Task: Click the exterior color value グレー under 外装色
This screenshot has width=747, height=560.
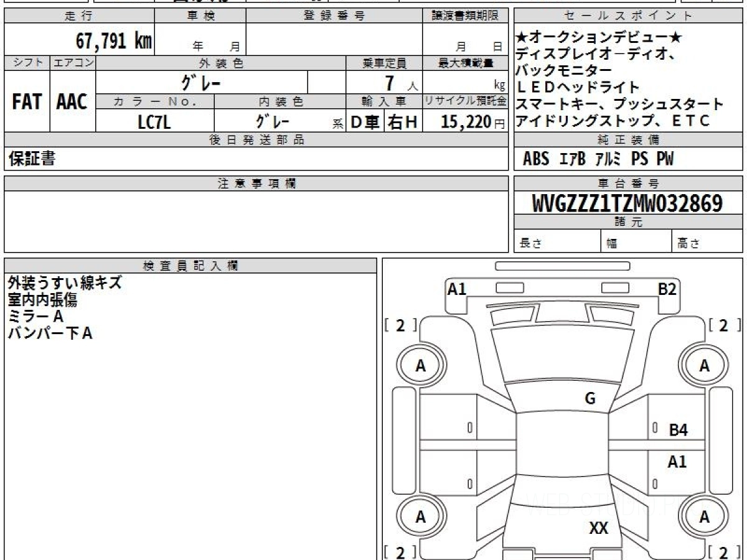Action: (x=201, y=83)
